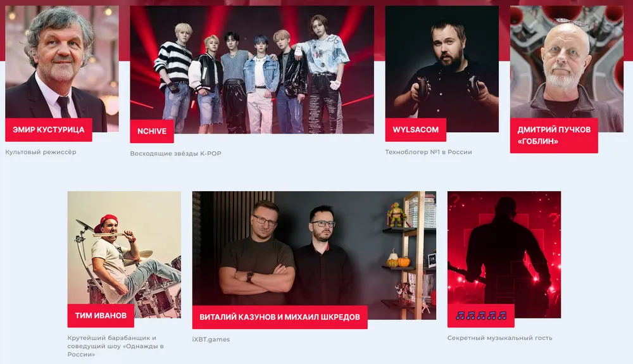Click the Культовый режиссёр caption text

41,152
